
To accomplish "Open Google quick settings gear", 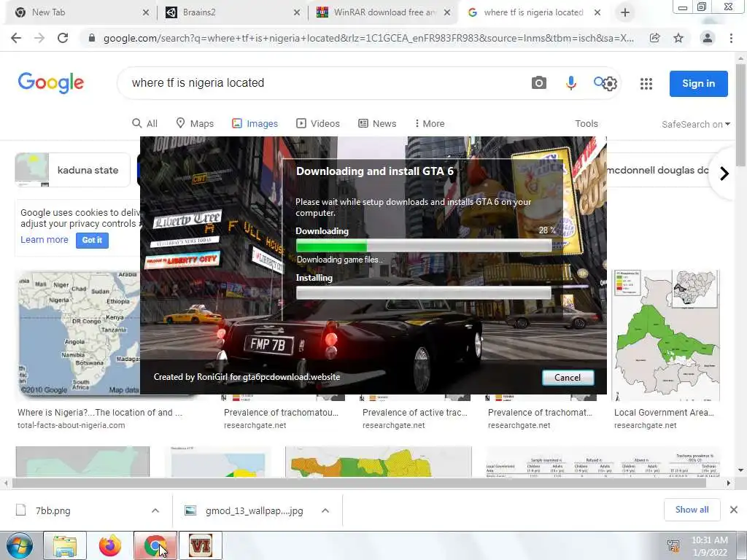I will (609, 84).
